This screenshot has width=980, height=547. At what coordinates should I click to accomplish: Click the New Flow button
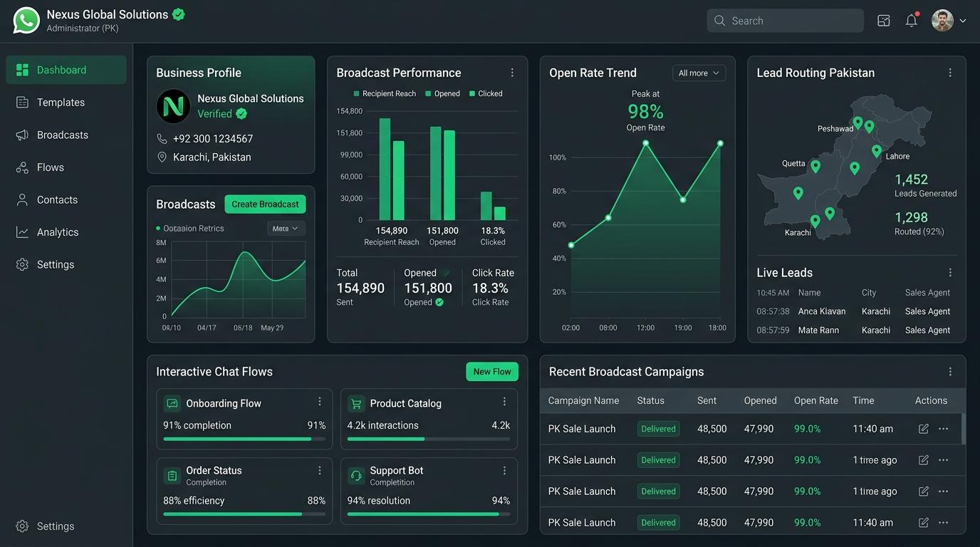[x=492, y=372]
